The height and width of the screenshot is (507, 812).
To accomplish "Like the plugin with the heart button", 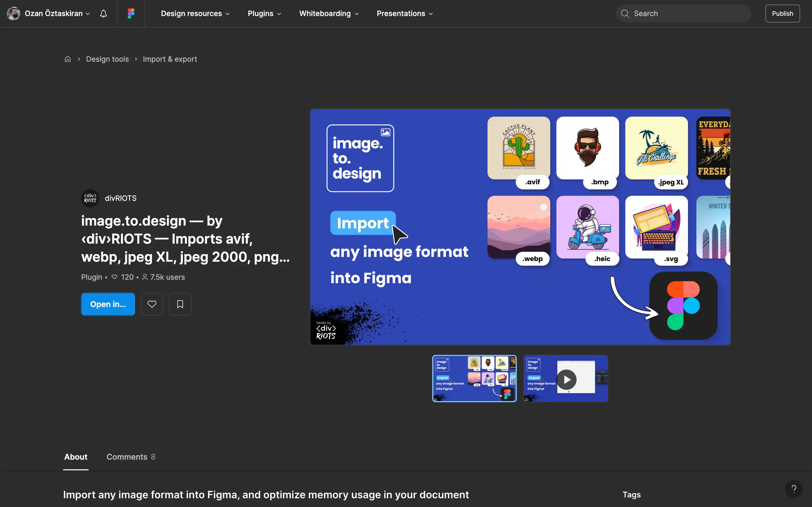I will point(152,304).
